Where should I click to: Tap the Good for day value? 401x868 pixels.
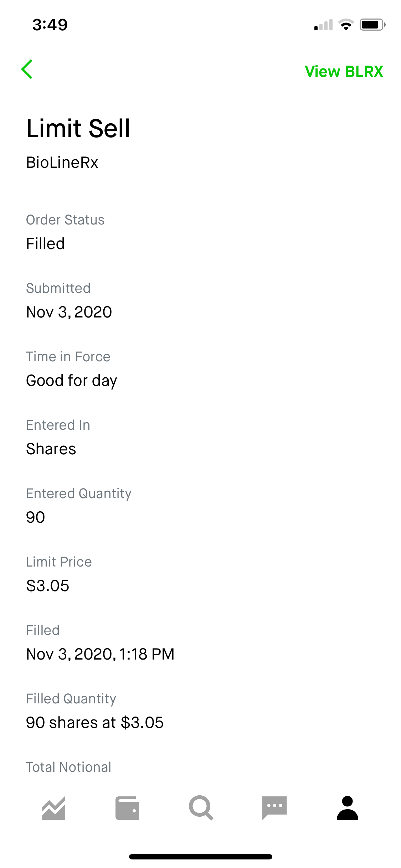tap(72, 381)
